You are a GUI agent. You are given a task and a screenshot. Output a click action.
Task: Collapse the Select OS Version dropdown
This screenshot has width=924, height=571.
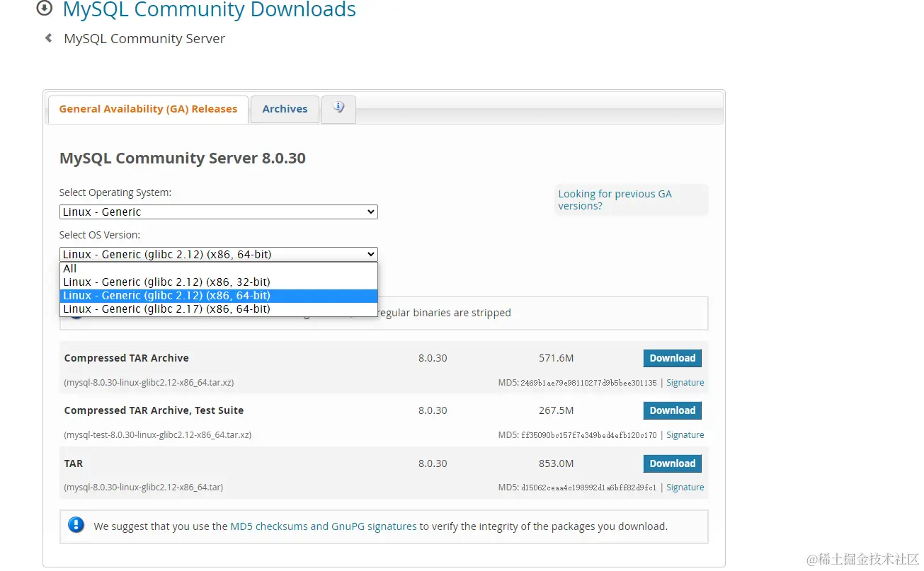click(219, 255)
